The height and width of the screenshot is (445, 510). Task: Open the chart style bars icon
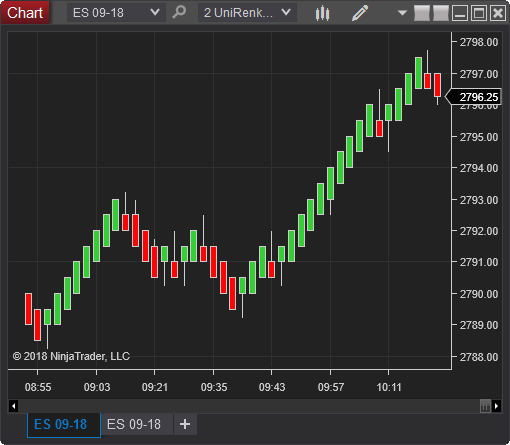tap(322, 13)
